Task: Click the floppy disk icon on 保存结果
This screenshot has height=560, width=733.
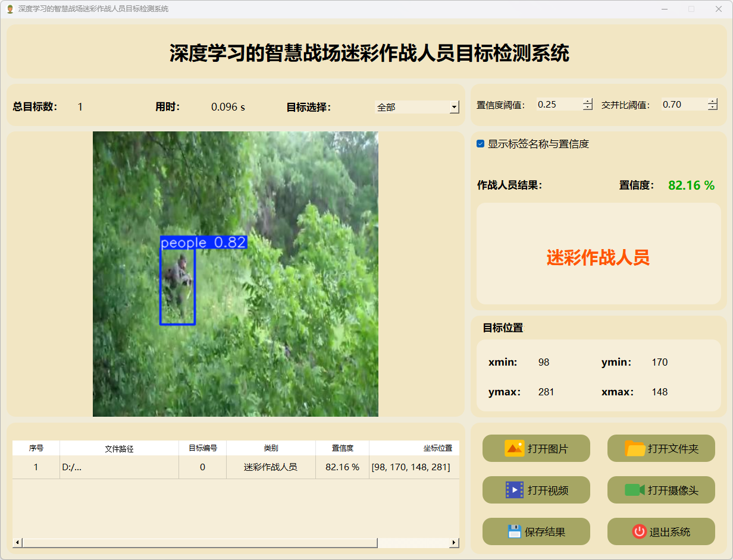Action: point(514,531)
